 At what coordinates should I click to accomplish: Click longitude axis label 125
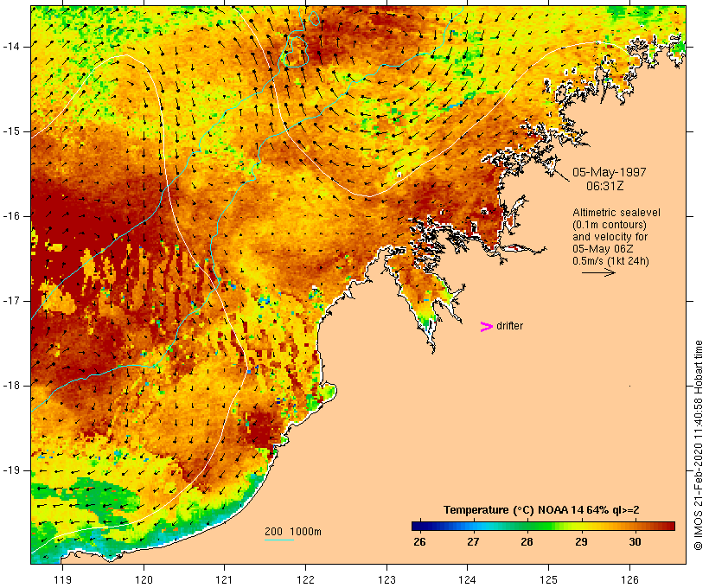coord(548,580)
